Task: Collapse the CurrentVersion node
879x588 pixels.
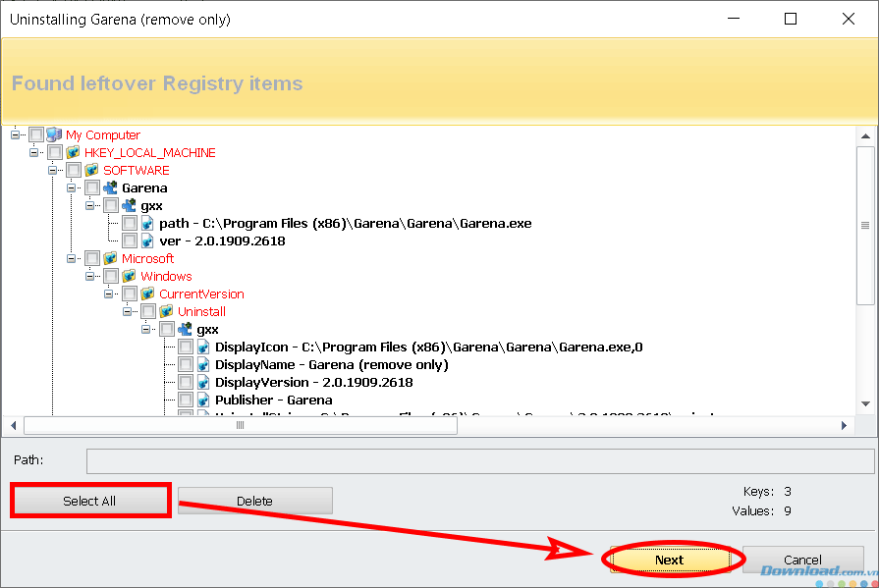Action: pyautogui.click(x=109, y=294)
